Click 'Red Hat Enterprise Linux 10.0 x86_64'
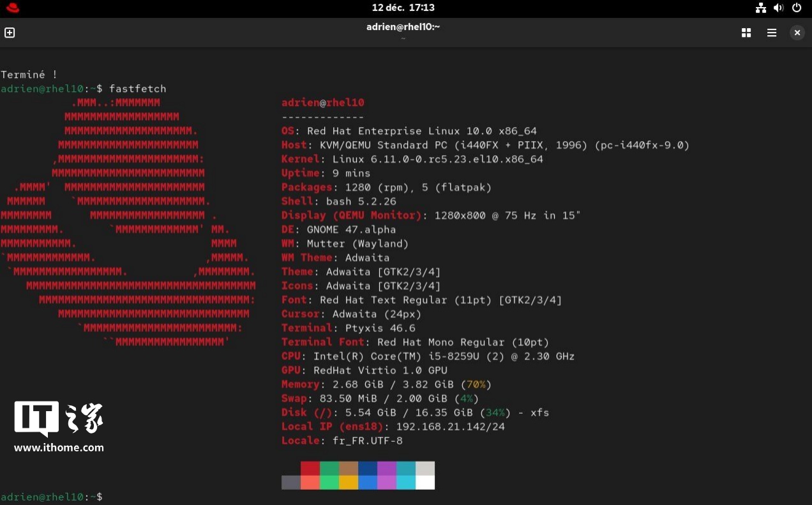This screenshot has width=812, height=505. pyautogui.click(x=422, y=131)
